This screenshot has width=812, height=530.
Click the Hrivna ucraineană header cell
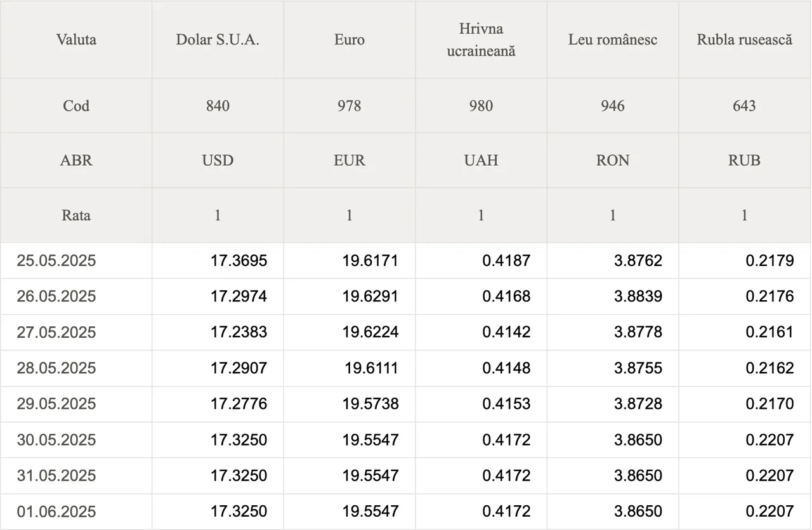tap(481, 39)
